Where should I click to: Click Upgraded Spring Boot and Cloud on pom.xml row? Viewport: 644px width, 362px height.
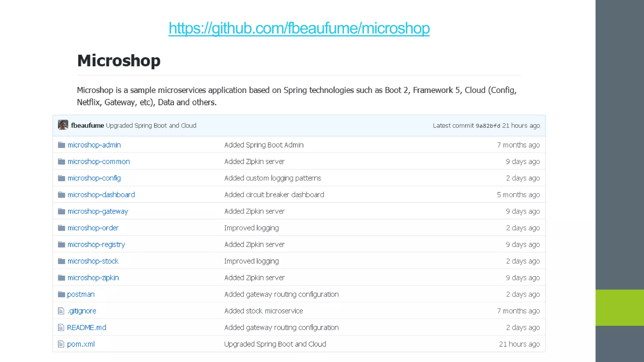point(275,344)
